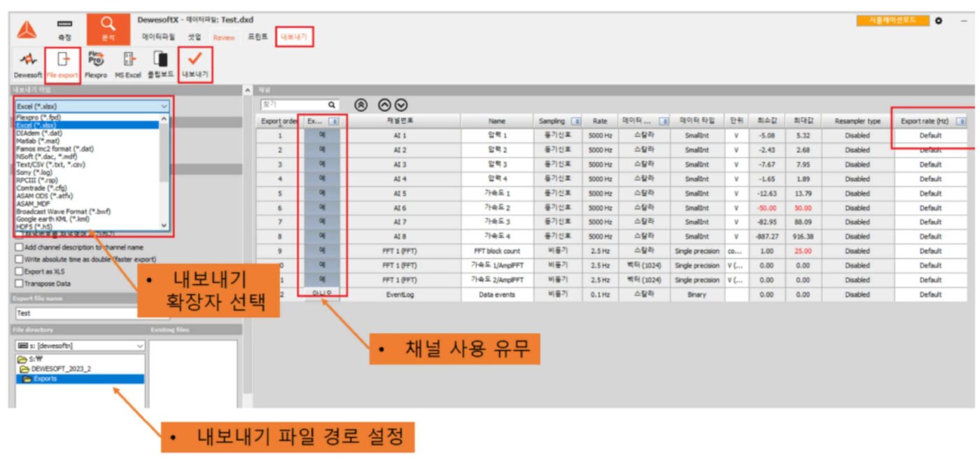Move channel up with circled up arrow
The height and width of the screenshot is (464, 980).
pyautogui.click(x=384, y=104)
